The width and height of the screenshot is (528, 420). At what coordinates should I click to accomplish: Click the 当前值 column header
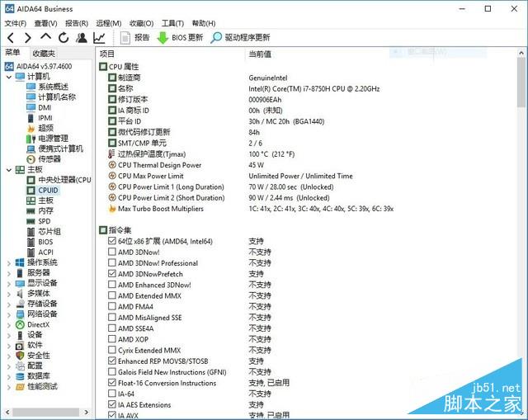(x=260, y=54)
